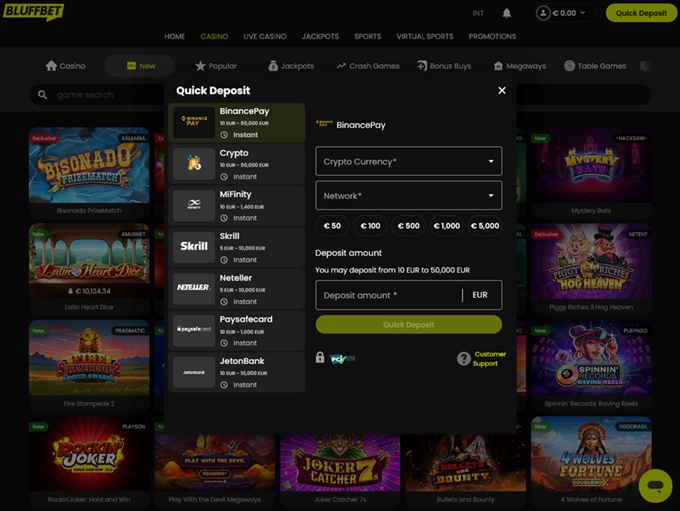Click the notification bell icon
The width and height of the screenshot is (680, 511).
[x=507, y=13]
